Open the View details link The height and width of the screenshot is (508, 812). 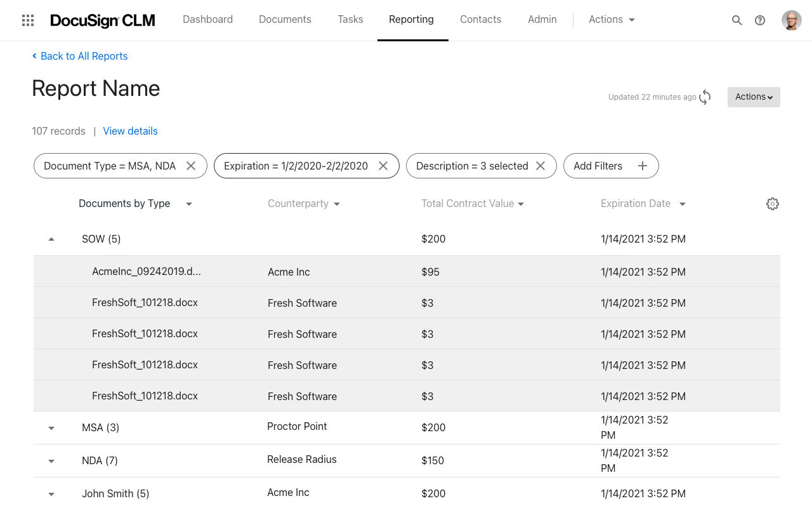click(130, 131)
